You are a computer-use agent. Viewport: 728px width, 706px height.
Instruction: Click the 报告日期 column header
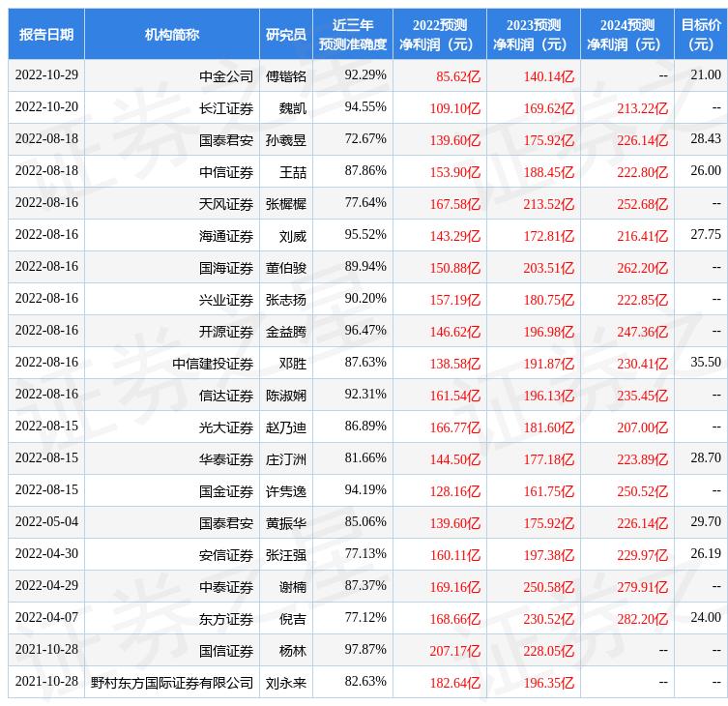pos(46,35)
